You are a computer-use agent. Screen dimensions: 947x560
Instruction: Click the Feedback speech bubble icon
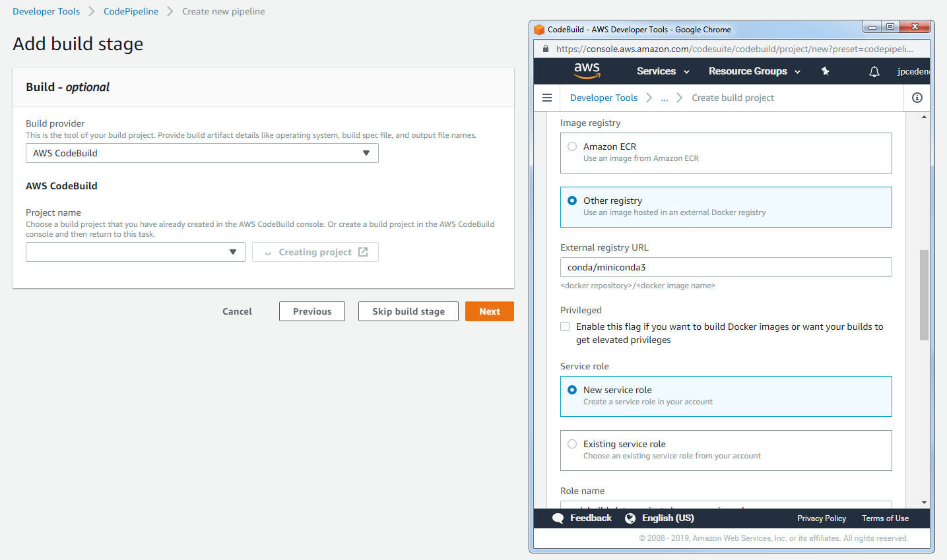pos(558,518)
